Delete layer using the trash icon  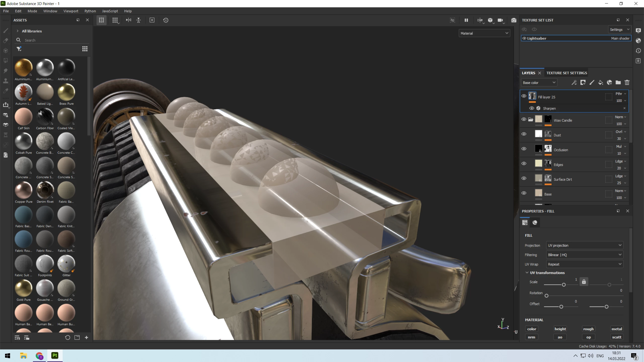(x=627, y=82)
